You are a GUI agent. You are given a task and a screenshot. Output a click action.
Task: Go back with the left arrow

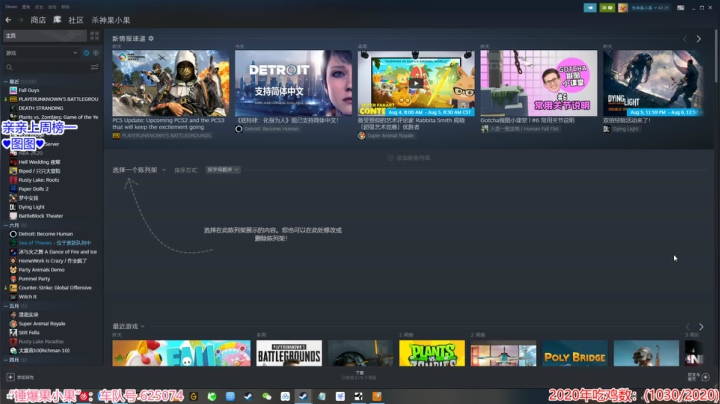click(x=8, y=20)
